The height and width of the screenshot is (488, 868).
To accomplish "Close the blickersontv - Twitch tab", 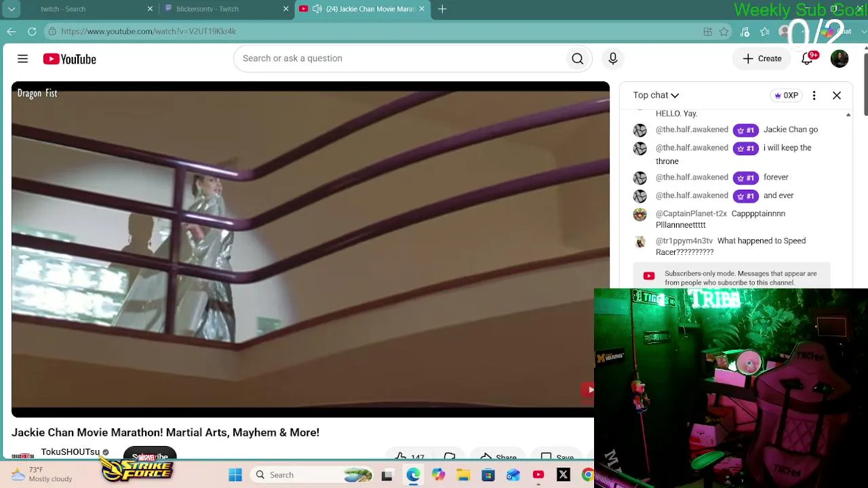I will tap(285, 9).
